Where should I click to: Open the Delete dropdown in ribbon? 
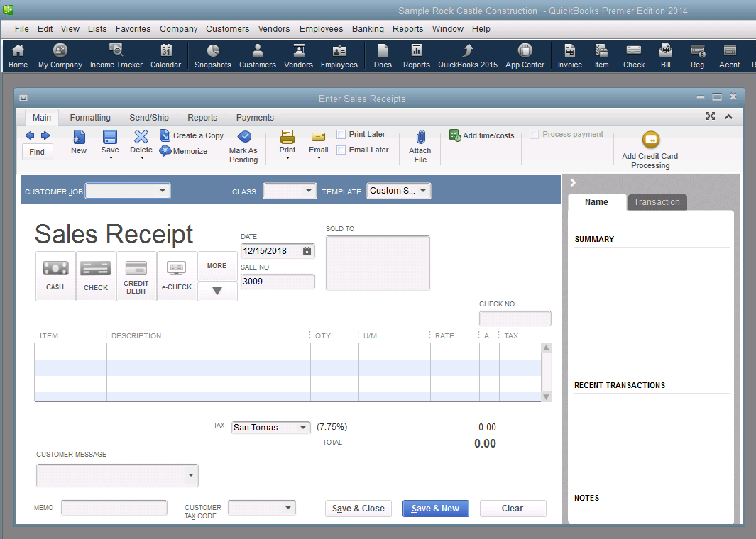coord(142,157)
